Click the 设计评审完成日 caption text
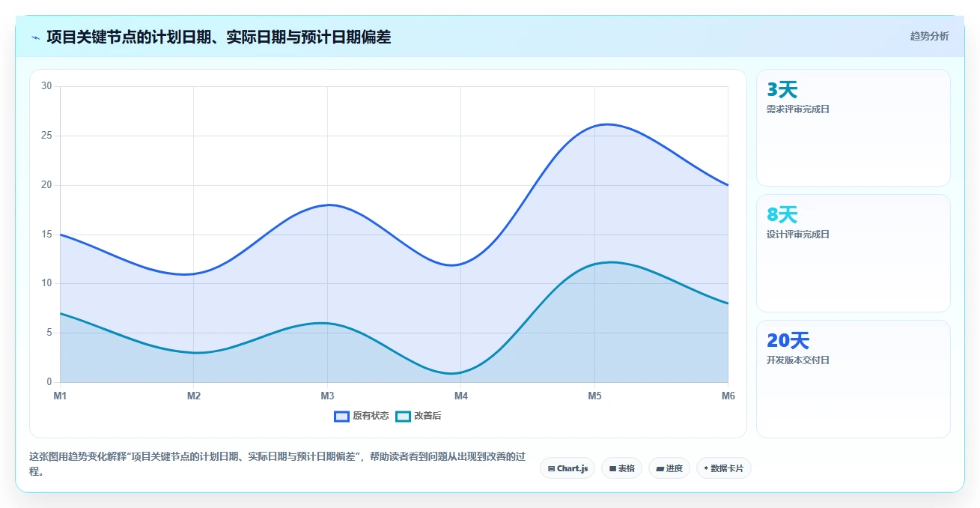The image size is (980, 508). coord(798,235)
